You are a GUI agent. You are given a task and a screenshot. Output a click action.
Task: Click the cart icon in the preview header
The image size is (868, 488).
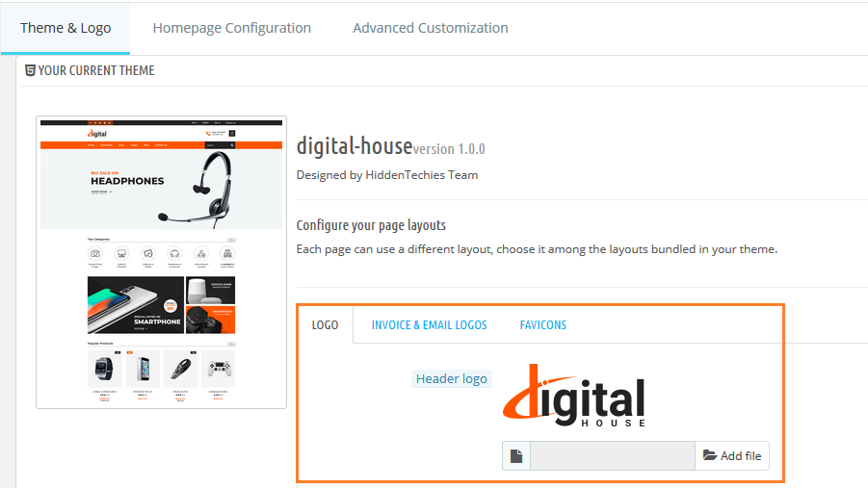point(231,134)
